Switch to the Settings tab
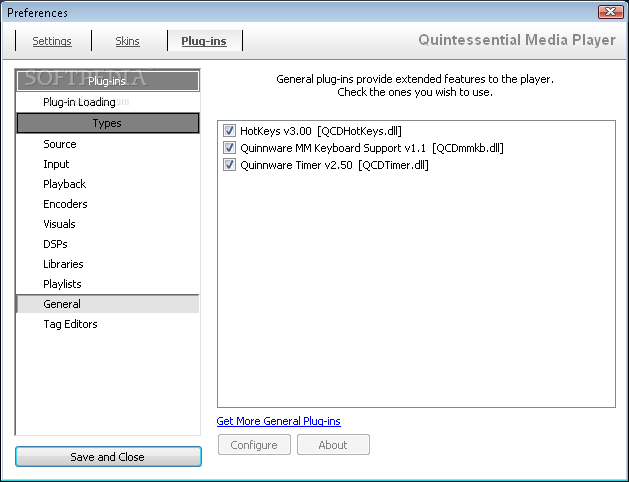The height and width of the screenshot is (482, 629). (x=52, y=41)
